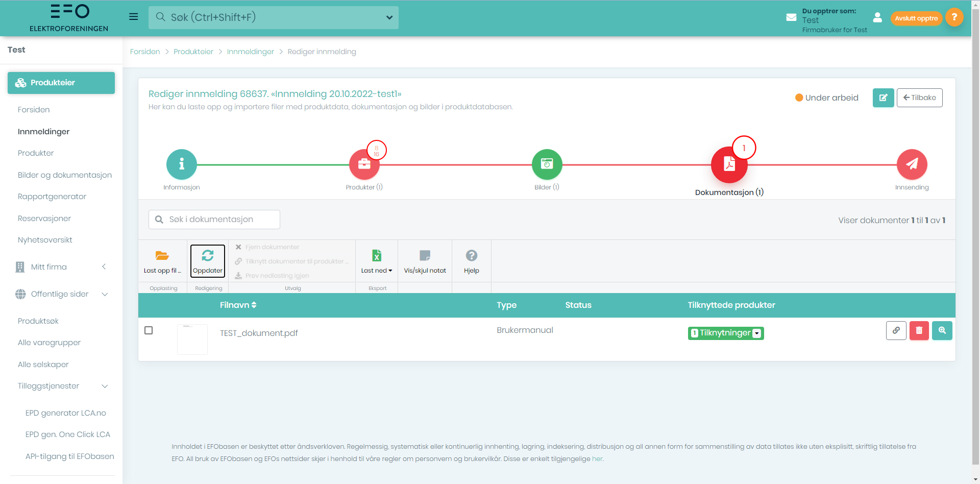Click the link icon for TEST_dokument.pdf
Image resolution: width=980 pixels, height=484 pixels.
tap(896, 331)
